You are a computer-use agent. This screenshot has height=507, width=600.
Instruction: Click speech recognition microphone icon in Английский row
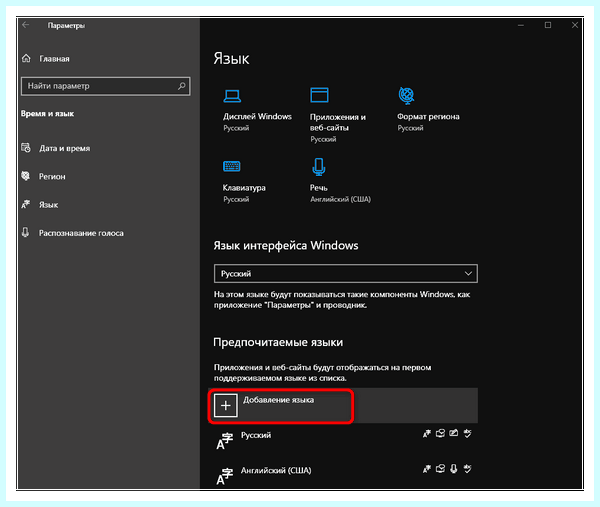[454, 469]
